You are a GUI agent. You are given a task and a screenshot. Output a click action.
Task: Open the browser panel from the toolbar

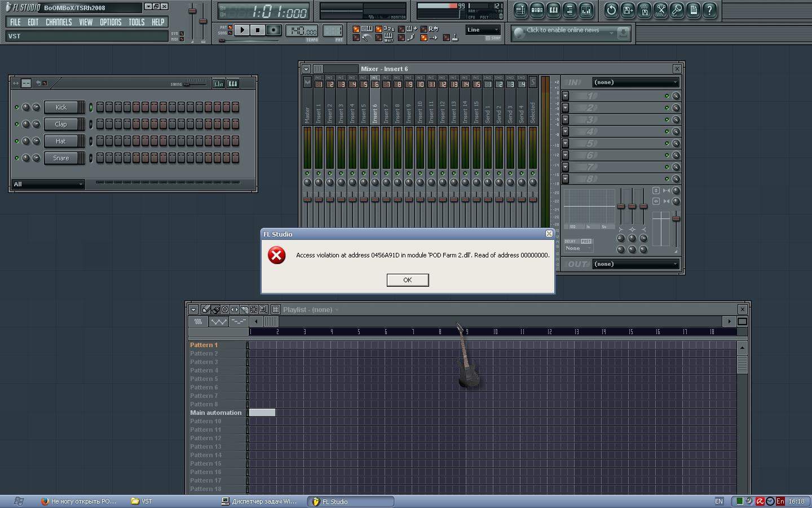pos(570,10)
